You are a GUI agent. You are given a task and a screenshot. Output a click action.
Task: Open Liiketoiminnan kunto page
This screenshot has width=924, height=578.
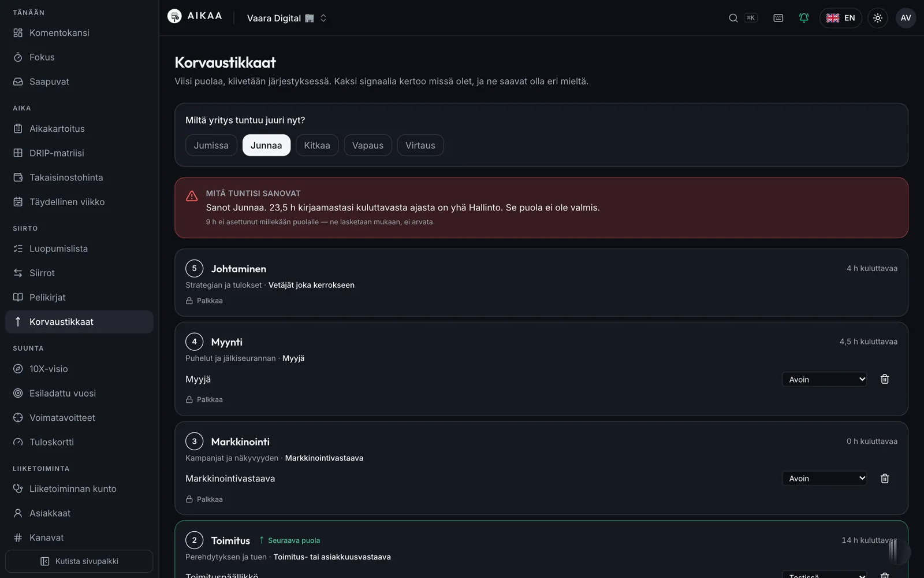(79, 489)
